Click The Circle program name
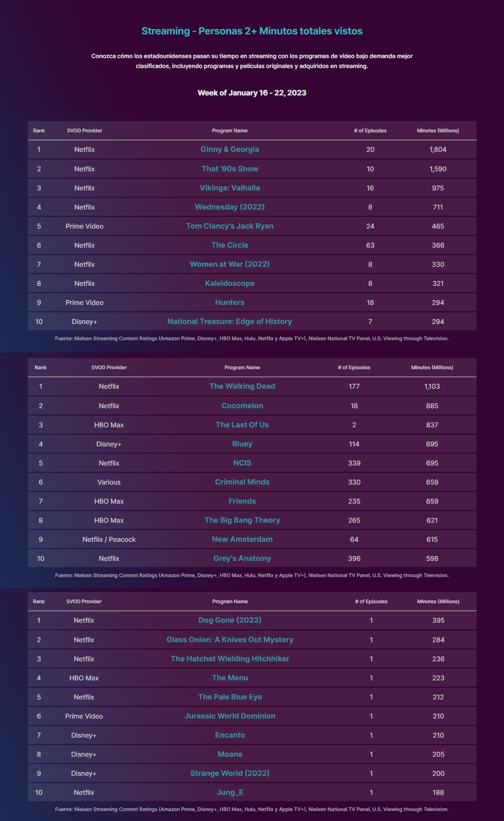Image resolution: width=504 pixels, height=821 pixels. (x=230, y=245)
